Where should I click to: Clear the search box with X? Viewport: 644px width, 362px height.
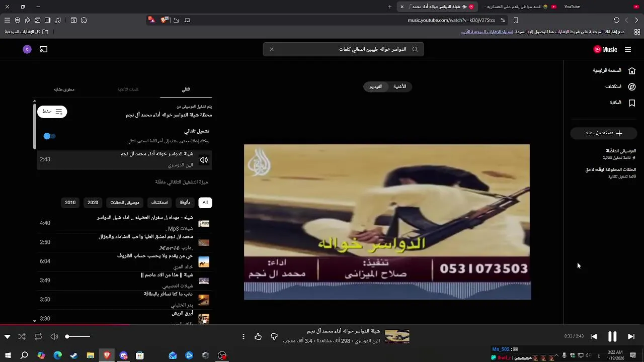(x=271, y=49)
